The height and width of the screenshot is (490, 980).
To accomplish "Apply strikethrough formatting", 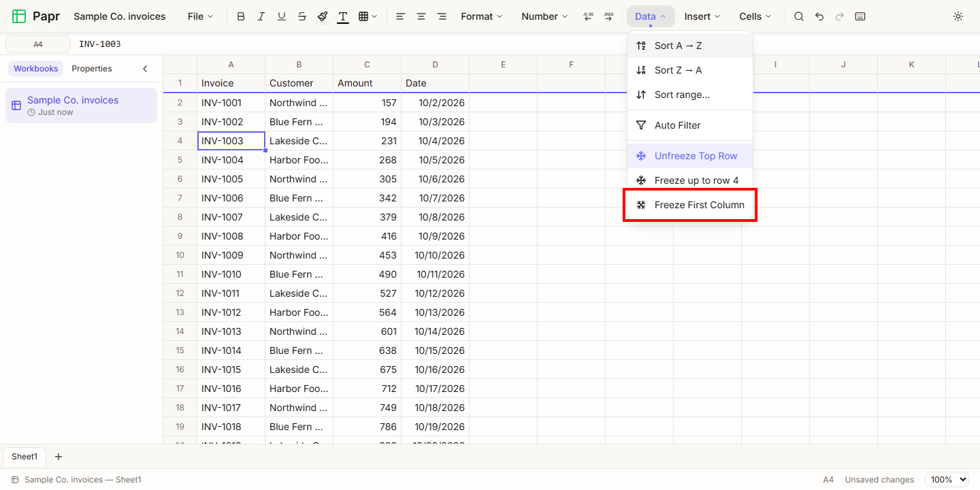I will tap(302, 16).
